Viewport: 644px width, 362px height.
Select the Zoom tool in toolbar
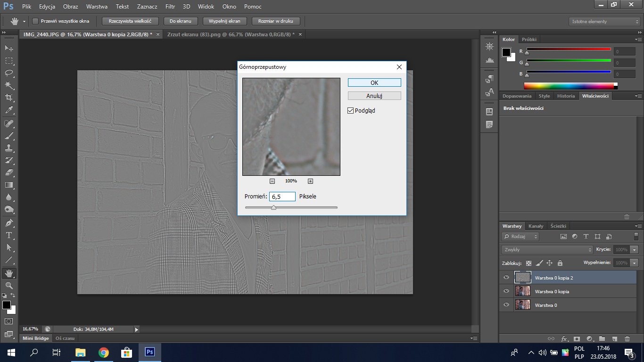pos(9,285)
